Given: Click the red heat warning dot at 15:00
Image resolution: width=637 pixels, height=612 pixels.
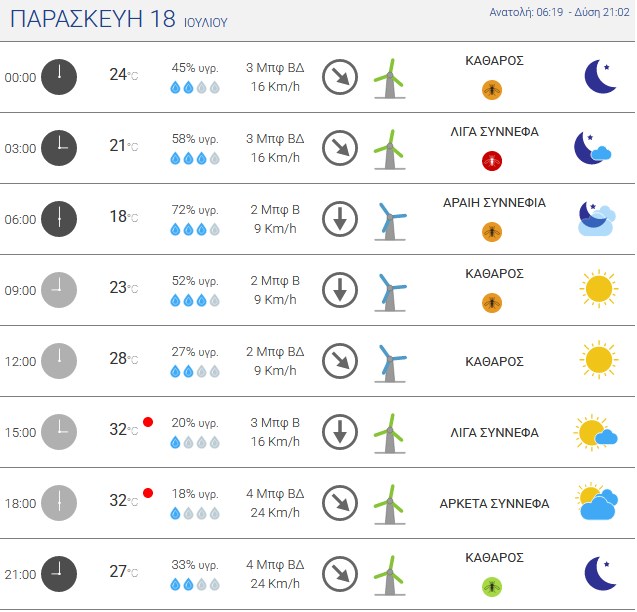Looking at the screenshot, I should pos(148,422).
